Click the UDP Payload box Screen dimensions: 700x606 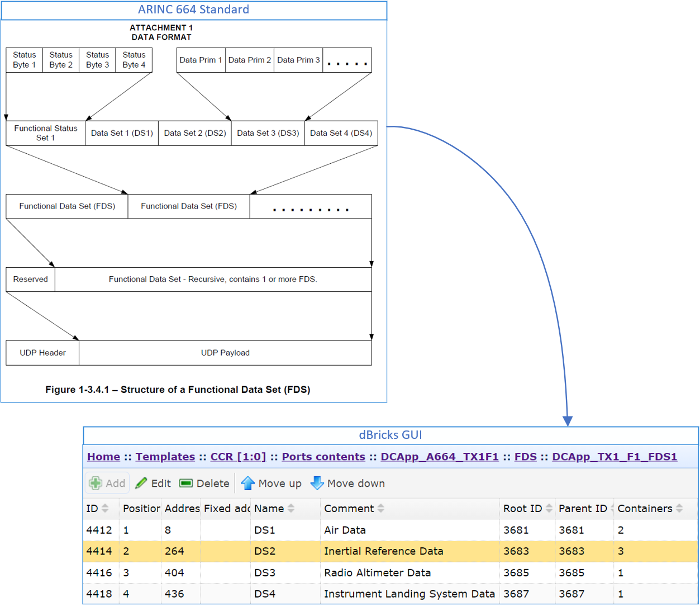pyautogui.click(x=225, y=353)
